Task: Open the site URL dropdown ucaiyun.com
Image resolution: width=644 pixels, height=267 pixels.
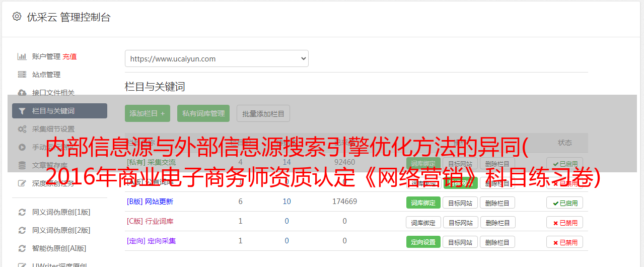Action: coord(217,58)
